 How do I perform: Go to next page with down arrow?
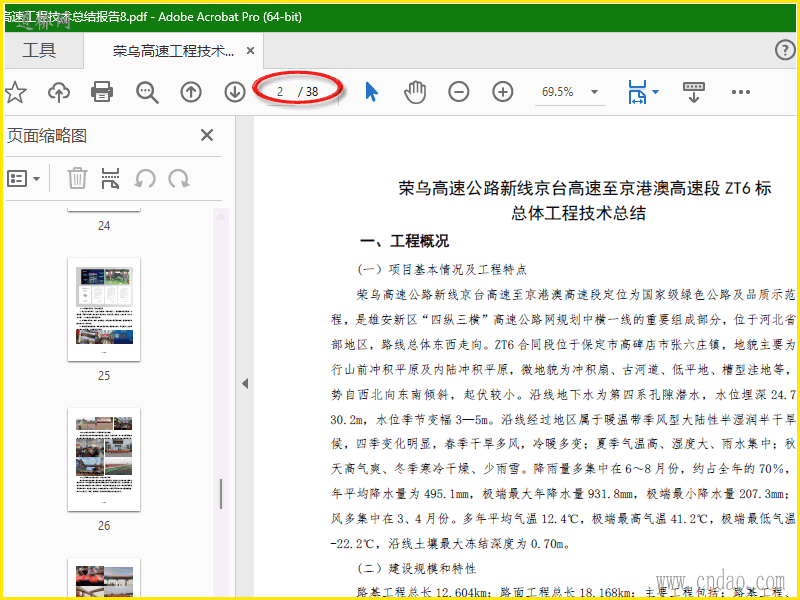(x=235, y=92)
